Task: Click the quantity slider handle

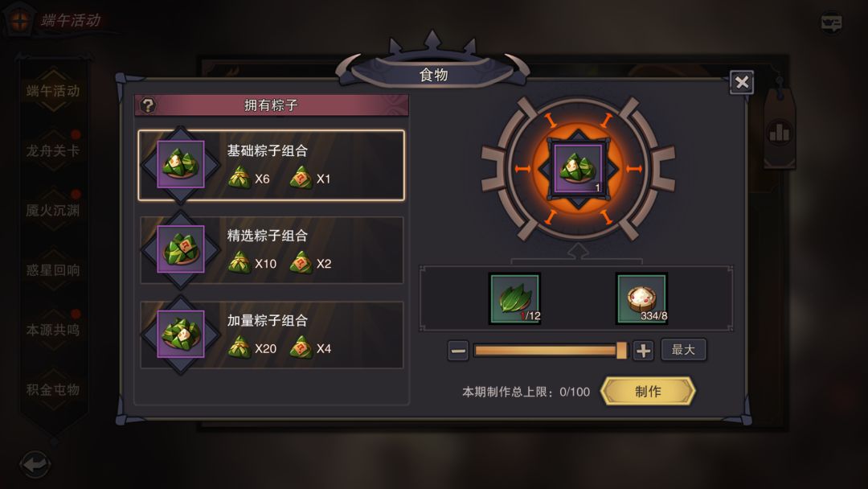Action: pos(621,350)
